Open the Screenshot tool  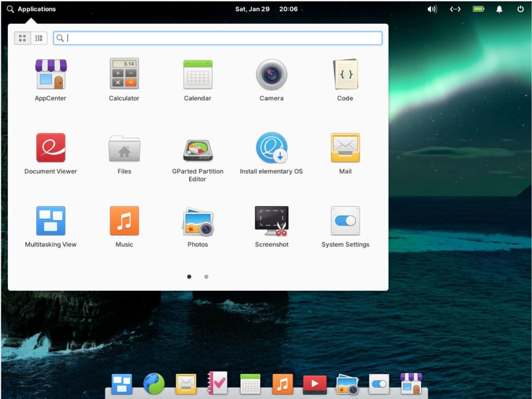pyautogui.click(x=271, y=221)
